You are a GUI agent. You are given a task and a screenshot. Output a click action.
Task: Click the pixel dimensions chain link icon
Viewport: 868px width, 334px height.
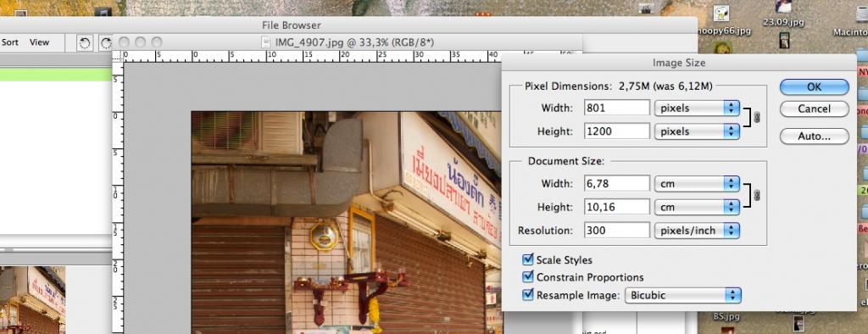757,118
